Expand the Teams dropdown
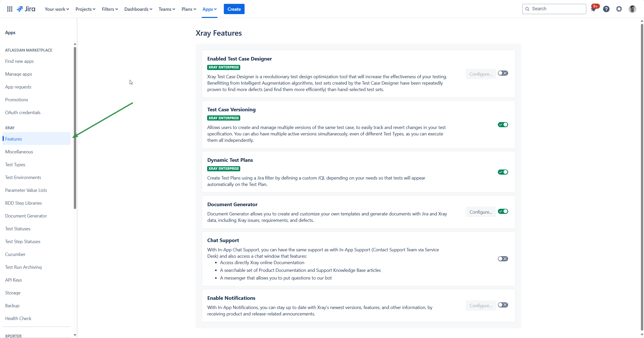Image resolution: width=644 pixels, height=338 pixels. point(167,9)
